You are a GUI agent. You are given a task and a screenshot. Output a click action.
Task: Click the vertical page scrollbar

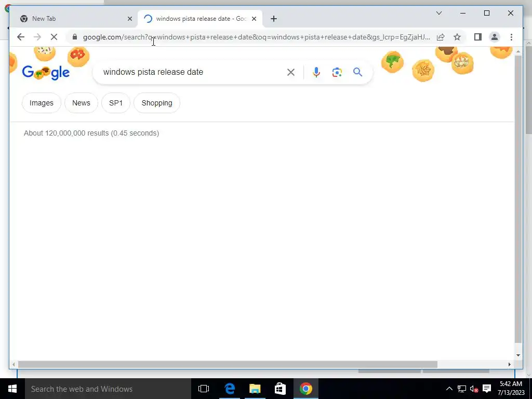518,199
